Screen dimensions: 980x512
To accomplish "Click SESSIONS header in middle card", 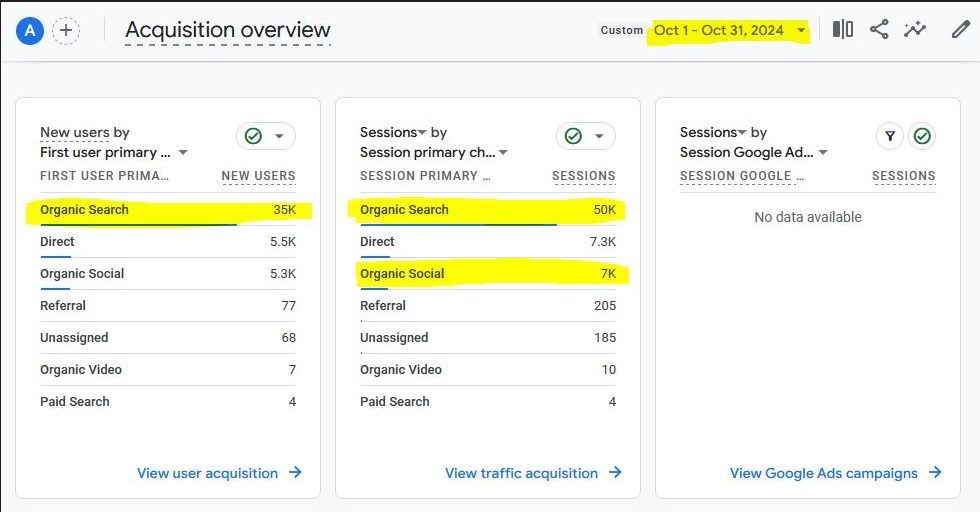I will (584, 176).
